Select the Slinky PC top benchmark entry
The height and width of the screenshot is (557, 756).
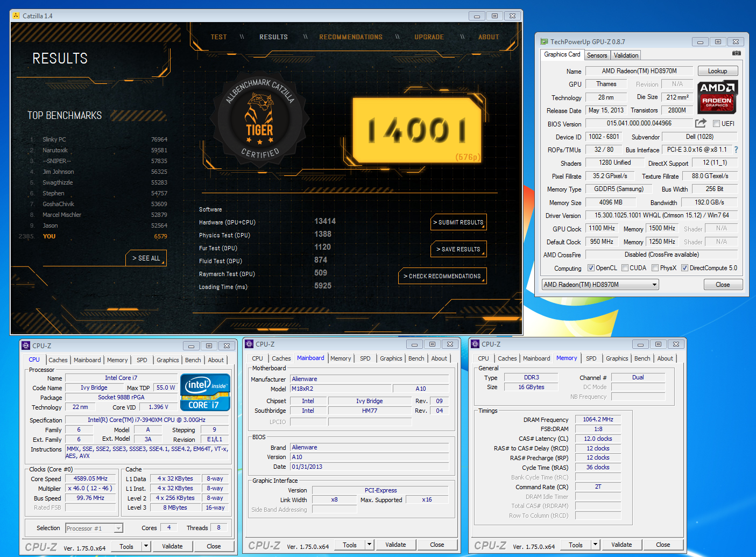(99, 139)
